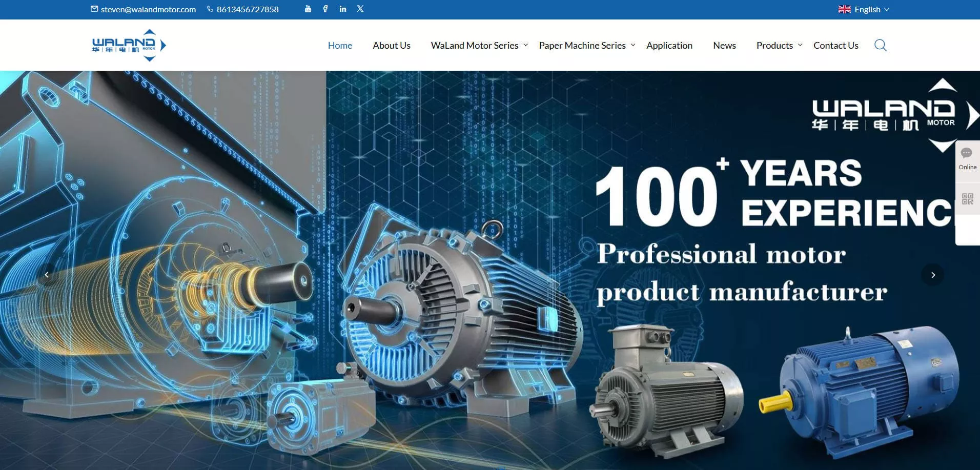Click the search magnifier icon

(881, 45)
